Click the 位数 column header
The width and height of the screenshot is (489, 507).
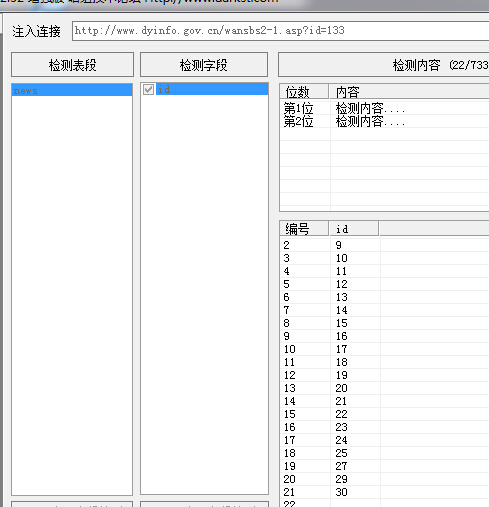(304, 92)
